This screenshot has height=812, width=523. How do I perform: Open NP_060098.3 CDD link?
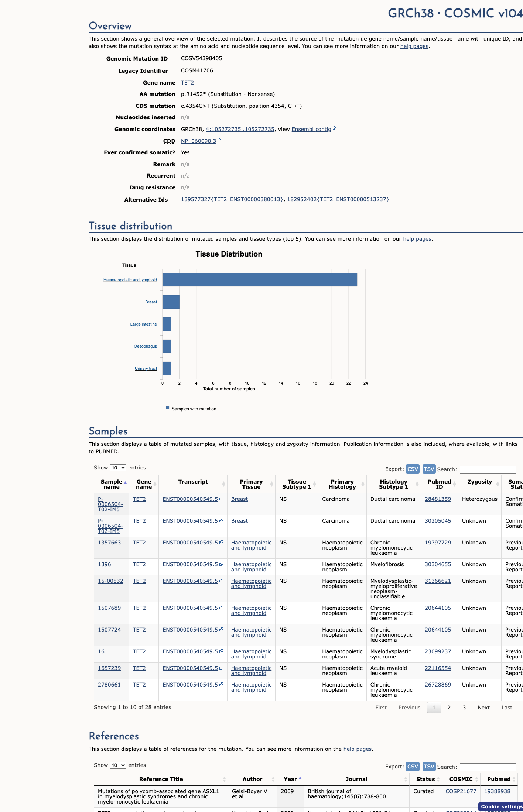[x=198, y=141]
